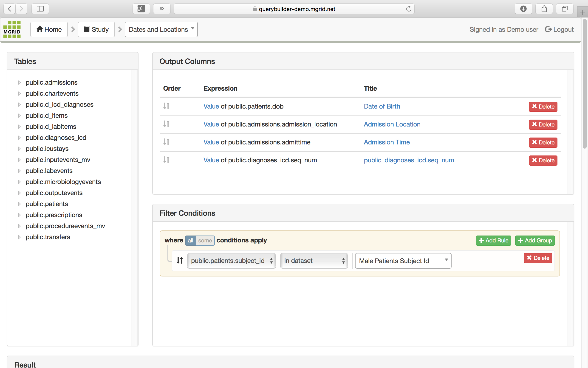Delete the Date of Birth column
588x368 pixels.
[x=543, y=106]
